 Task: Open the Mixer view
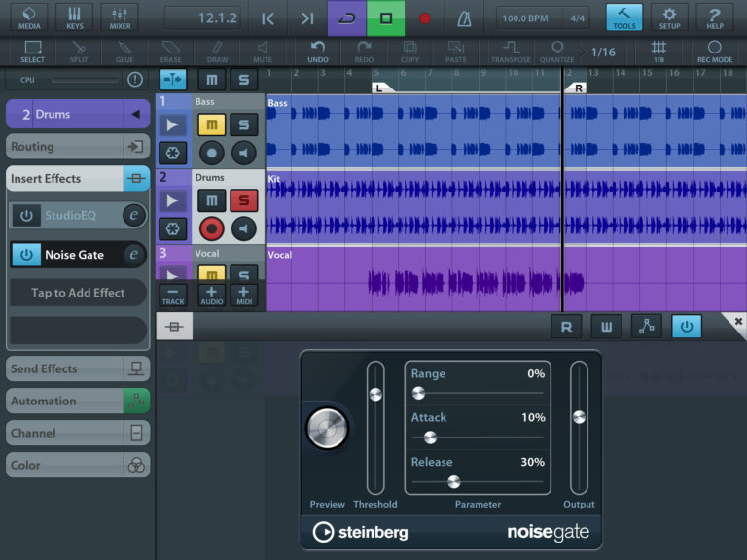coord(120,17)
